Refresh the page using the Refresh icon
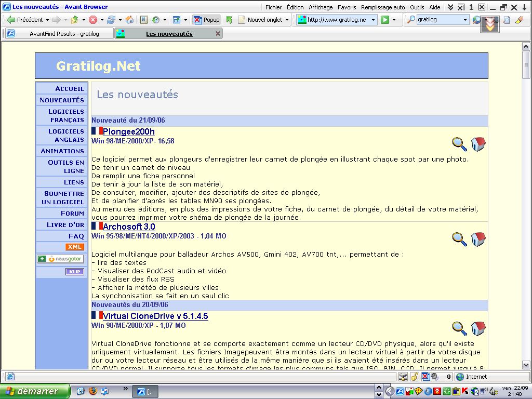Viewport: 532px width, 399px height. 111,20
